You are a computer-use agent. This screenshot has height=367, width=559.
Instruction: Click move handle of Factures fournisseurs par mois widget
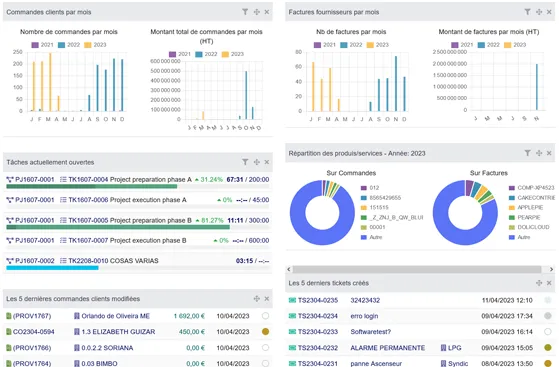click(539, 12)
